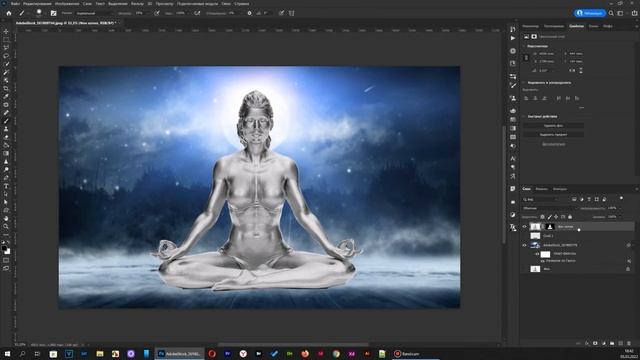Select the highlighted Brush tool in left toolbar
The image size is (640, 360).
(6, 121)
